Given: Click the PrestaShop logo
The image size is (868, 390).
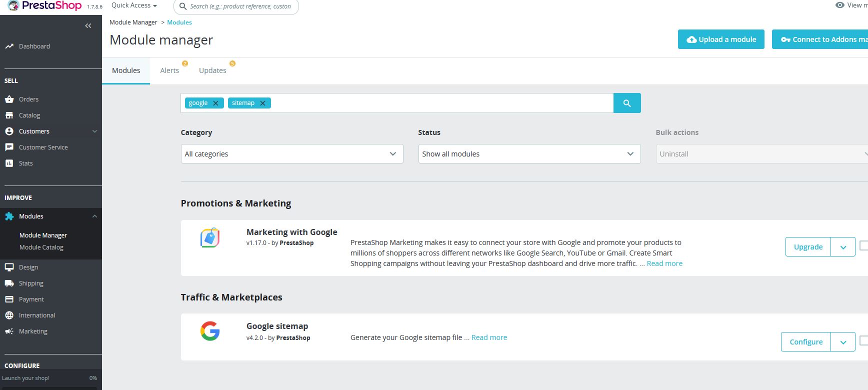Looking at the screenshot, I should [x=44, y=5].
